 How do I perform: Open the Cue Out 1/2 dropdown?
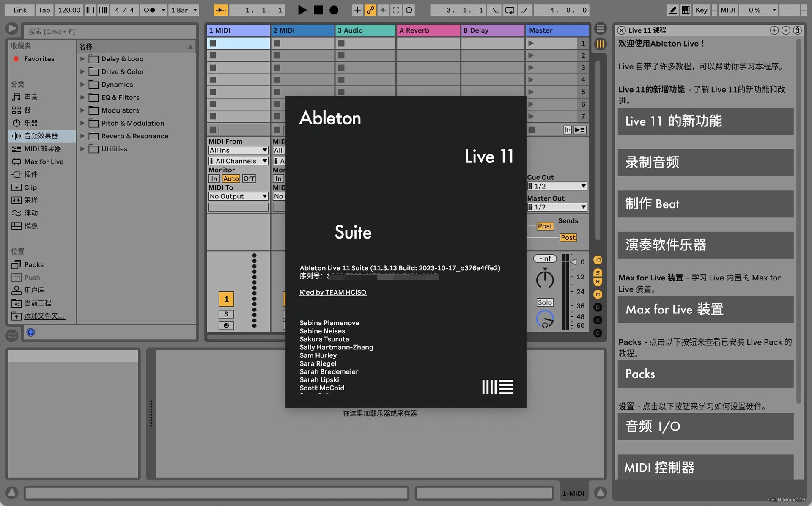click(557, 186)
